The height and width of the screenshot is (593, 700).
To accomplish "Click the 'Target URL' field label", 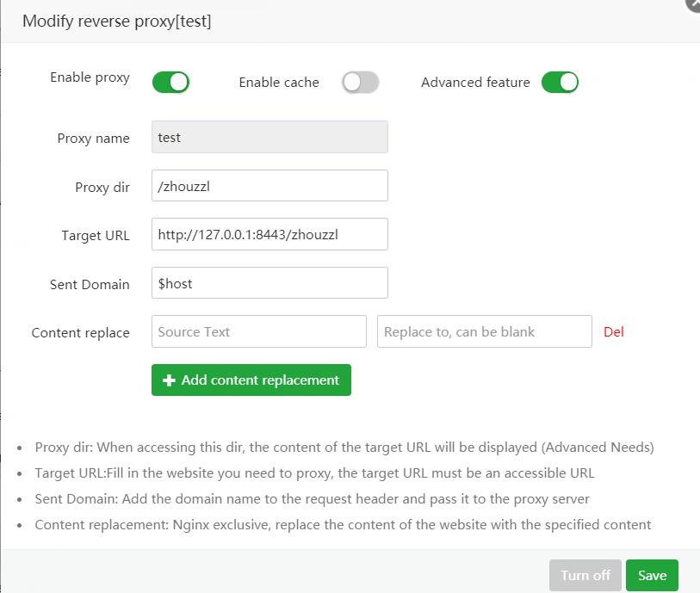I will click(95, 235).
